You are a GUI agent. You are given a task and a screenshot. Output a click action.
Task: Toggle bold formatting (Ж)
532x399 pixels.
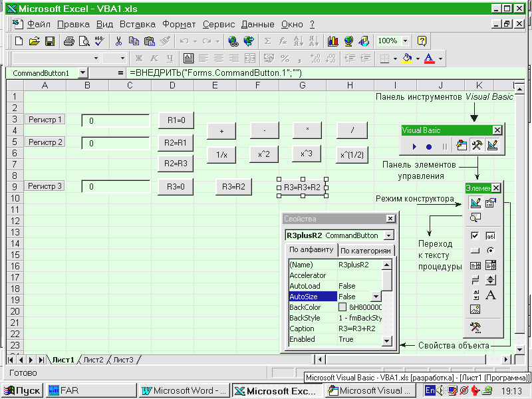139,59
